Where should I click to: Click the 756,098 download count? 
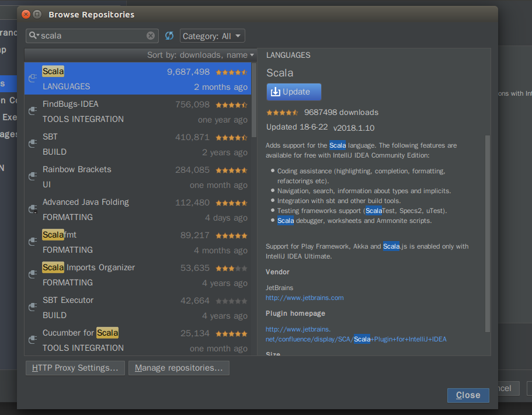pyautogui.click(x=192, y=104)
